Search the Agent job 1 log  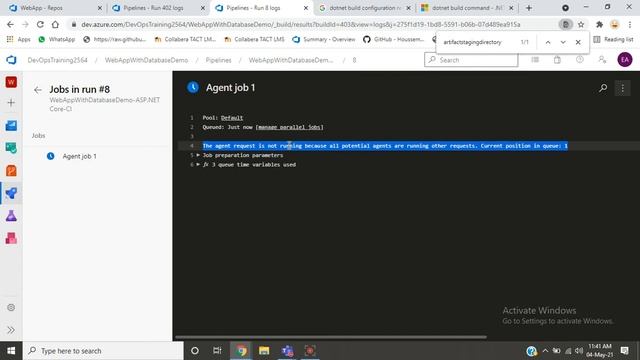click(603, 88)
